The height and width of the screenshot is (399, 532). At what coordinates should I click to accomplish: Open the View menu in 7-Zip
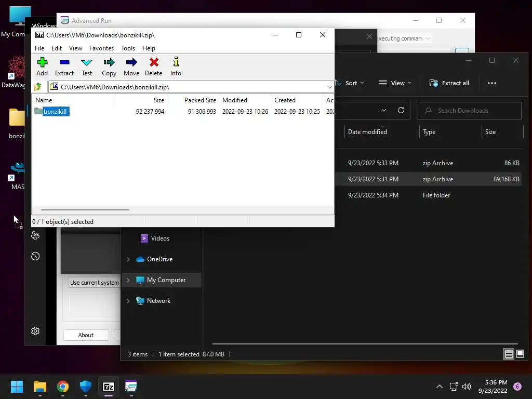75,48
